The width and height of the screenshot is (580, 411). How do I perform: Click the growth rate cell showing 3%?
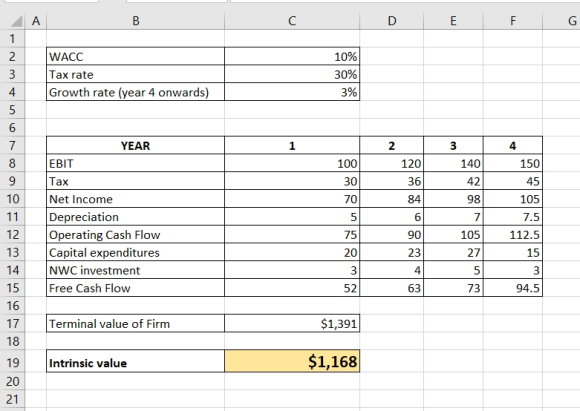292,92
